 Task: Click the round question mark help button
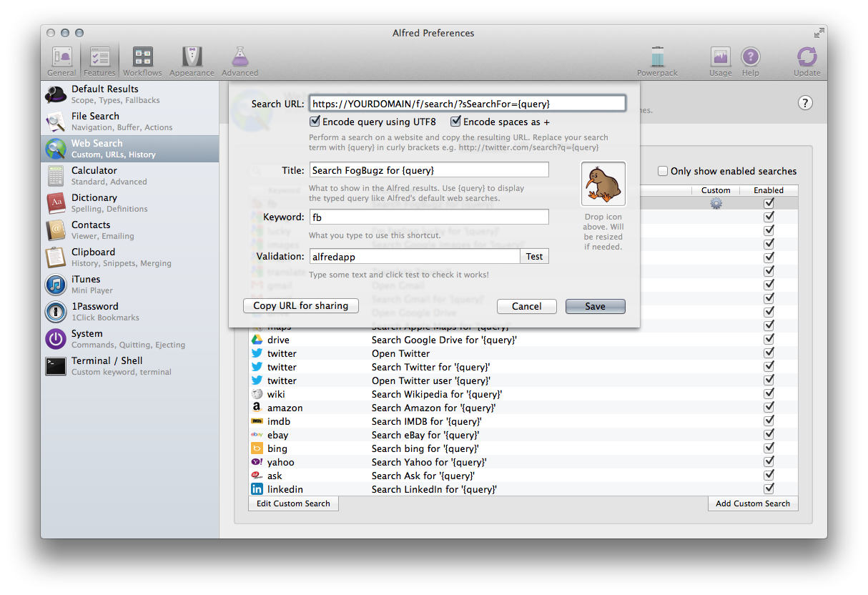805,103
